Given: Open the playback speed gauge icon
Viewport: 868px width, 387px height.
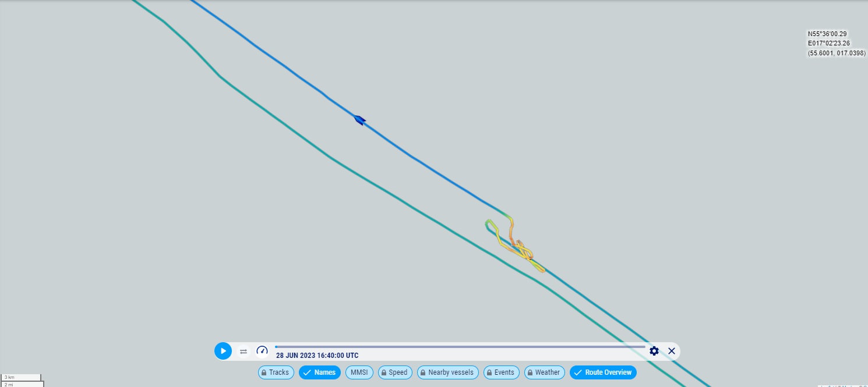Looking at the screenshot, I should point(262,351).
